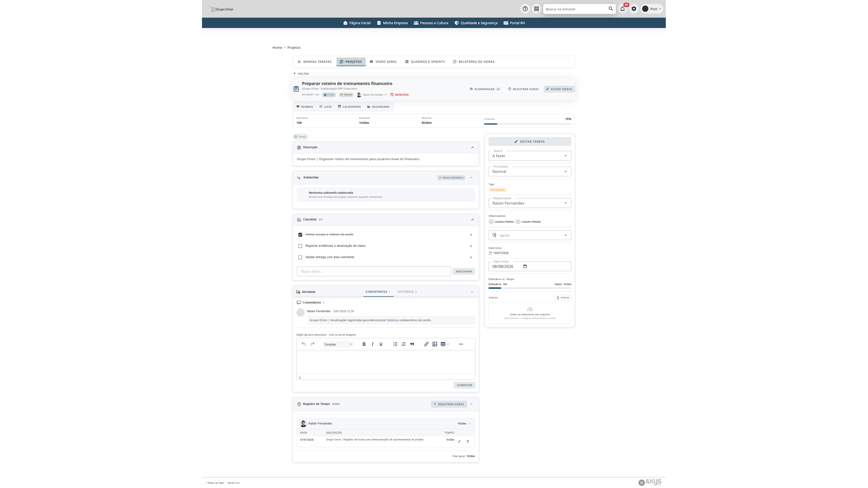Click Editar Tarefa in header

click(x=559, y=89)
